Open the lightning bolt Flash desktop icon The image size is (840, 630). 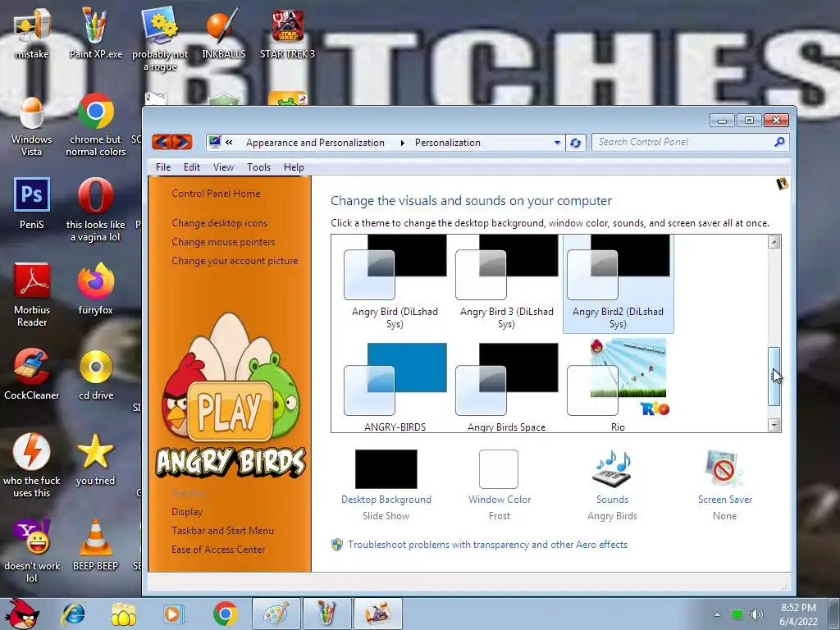pyautogui.click(x=32, y=465)
